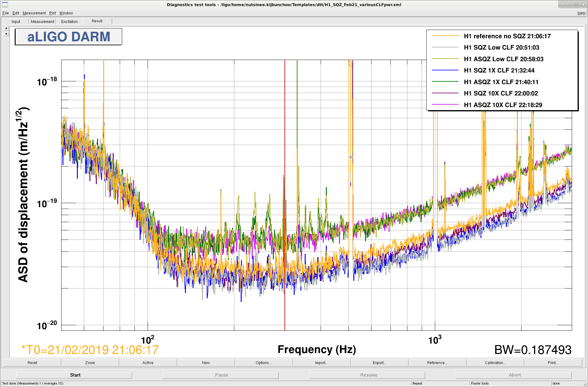Open the window menu icon in title bar

click(5, 5)
